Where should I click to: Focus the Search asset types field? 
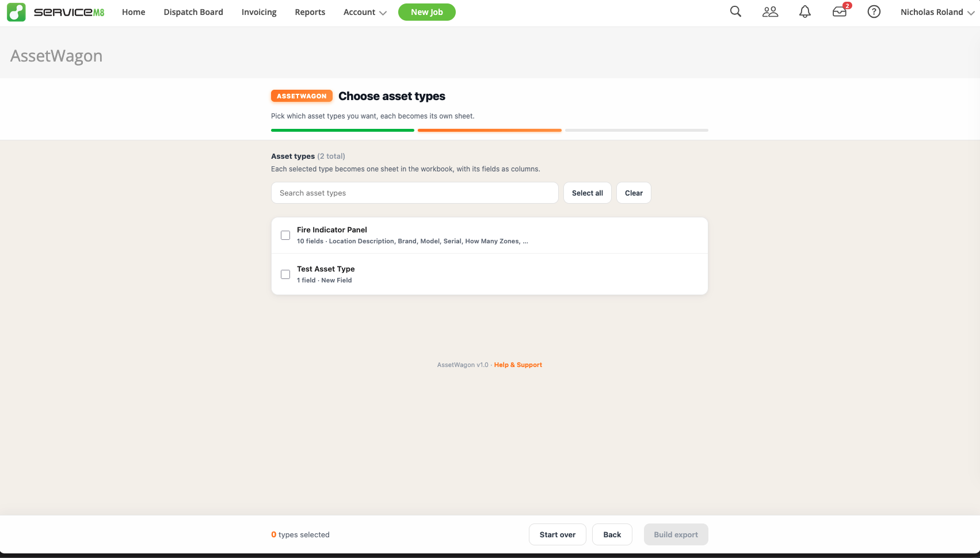[415, 193]
